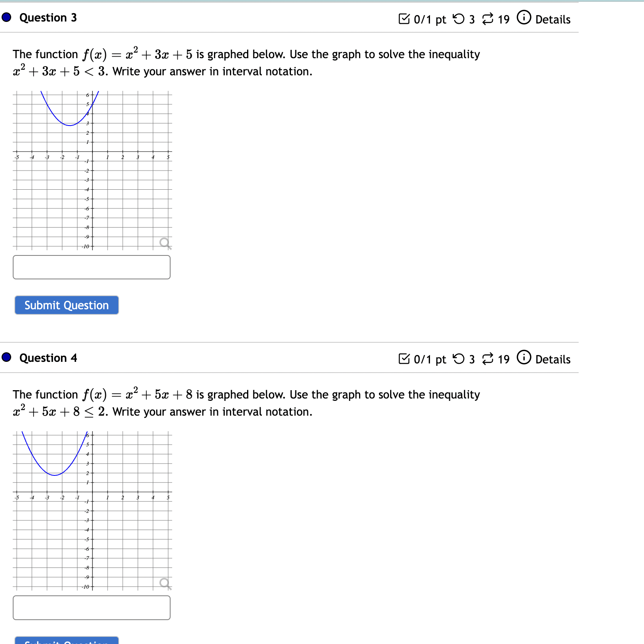Select the blue dot marker beside Question 4
Screen dimensions: 644x644
tap(6, 357)
